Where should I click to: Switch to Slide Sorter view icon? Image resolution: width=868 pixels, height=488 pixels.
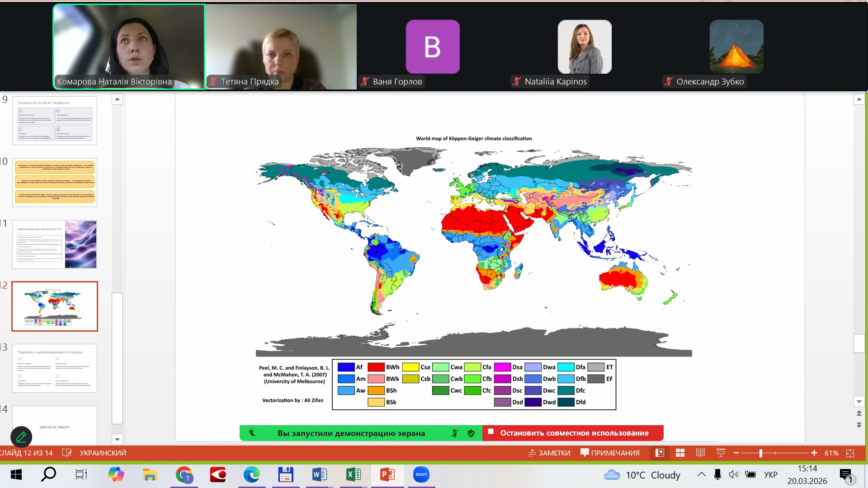pos(680,453)
